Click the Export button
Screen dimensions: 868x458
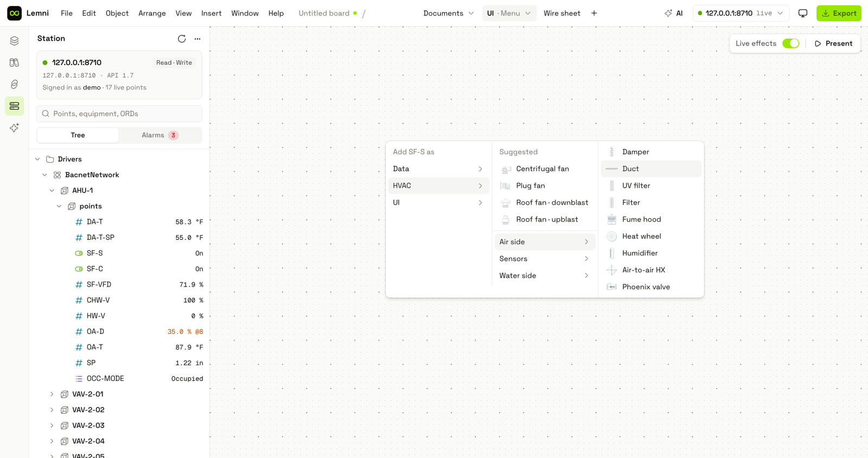coord(839,13)
